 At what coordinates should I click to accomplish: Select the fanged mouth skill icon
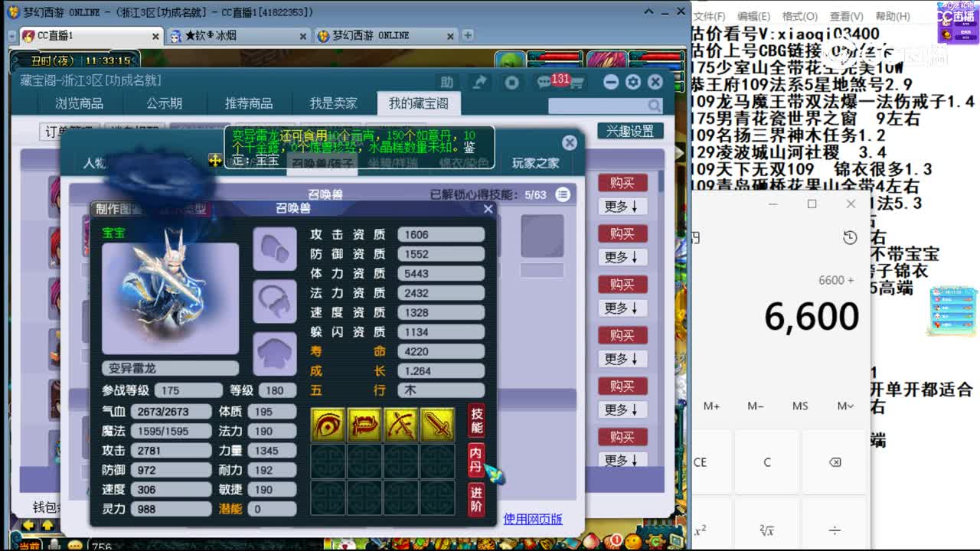pyautogui.click(x=364, y=424)
